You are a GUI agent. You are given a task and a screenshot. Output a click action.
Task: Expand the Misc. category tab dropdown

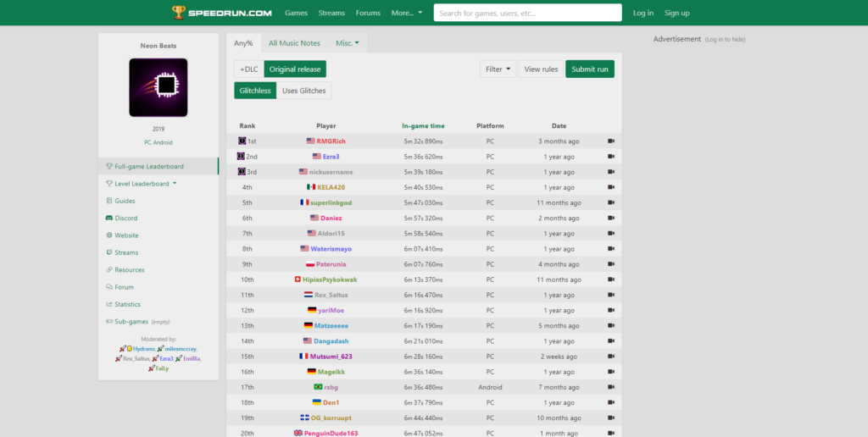(348, 43)
